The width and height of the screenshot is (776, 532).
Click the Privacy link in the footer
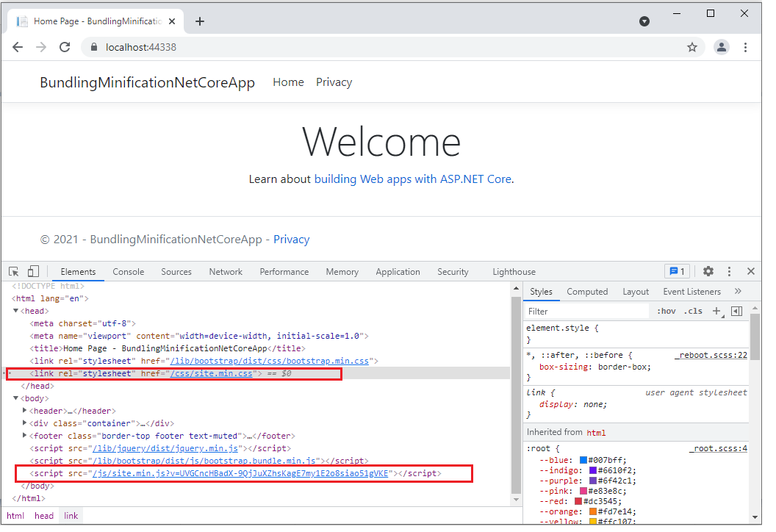(x=292, y=239)
